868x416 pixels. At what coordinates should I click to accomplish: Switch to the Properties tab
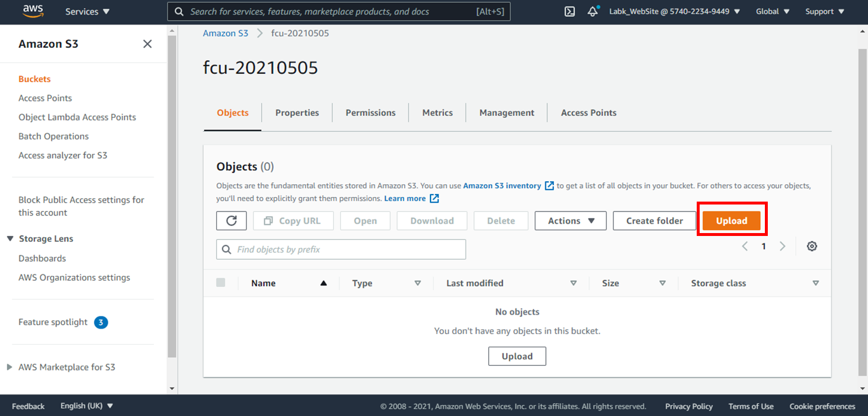297,112
